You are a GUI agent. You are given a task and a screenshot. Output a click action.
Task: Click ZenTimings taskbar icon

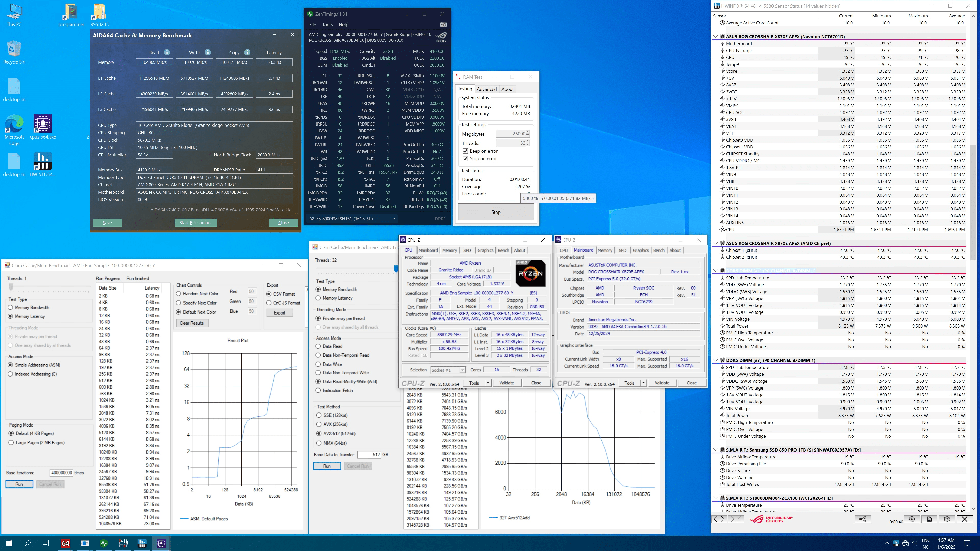[103, 543]
